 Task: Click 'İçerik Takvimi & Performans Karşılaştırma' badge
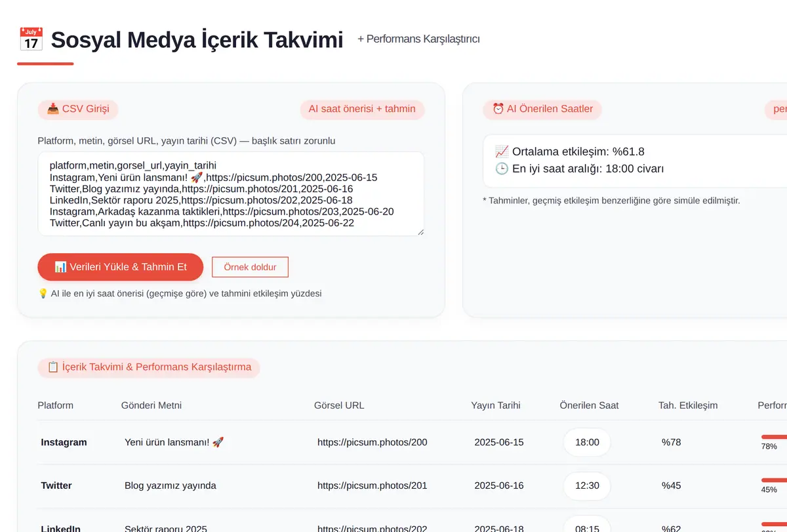coord(149,367)
